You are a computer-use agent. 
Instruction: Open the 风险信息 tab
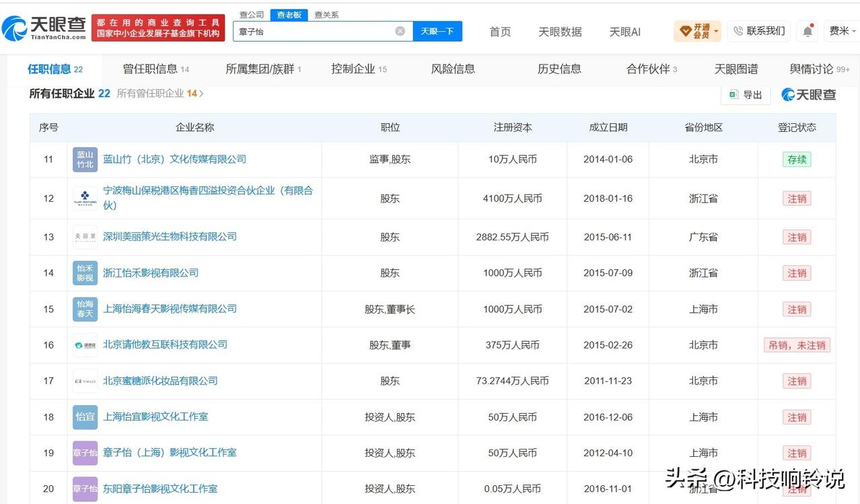coord(453,69)
